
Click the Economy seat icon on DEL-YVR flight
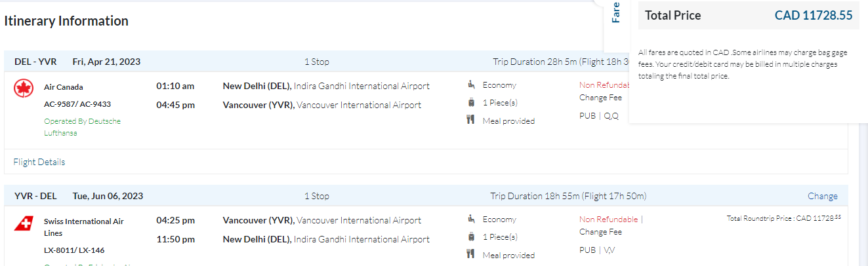[x=471, y=85]
